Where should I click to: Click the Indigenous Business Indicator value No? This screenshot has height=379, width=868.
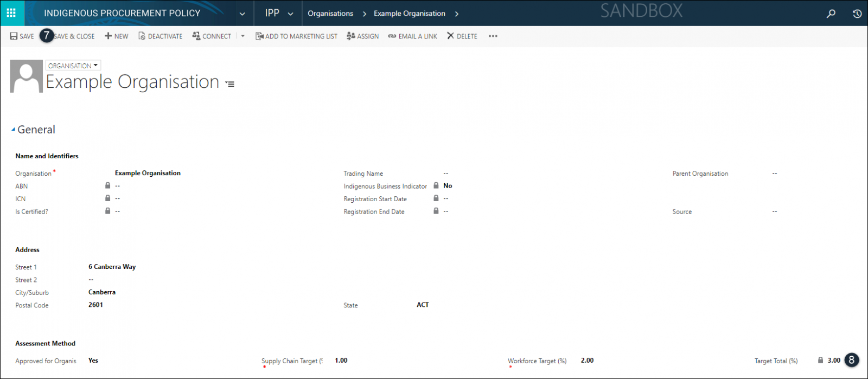pyautogui.click(x=448, y=186)
